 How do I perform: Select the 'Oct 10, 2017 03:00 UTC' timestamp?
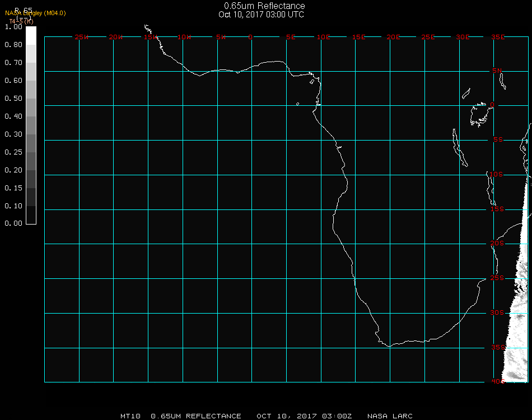click(x=262, y=15)
